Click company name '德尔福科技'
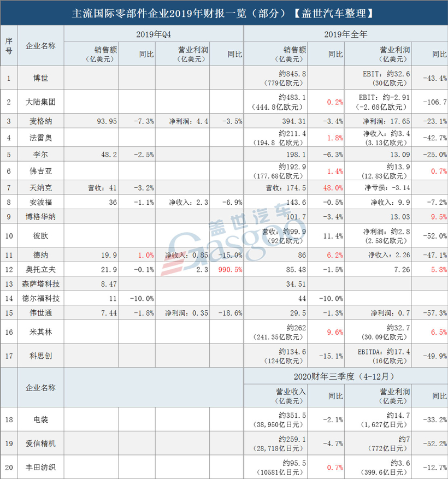Image resolution: width=448 pixels, height=479 pixels. click(40, 298)
